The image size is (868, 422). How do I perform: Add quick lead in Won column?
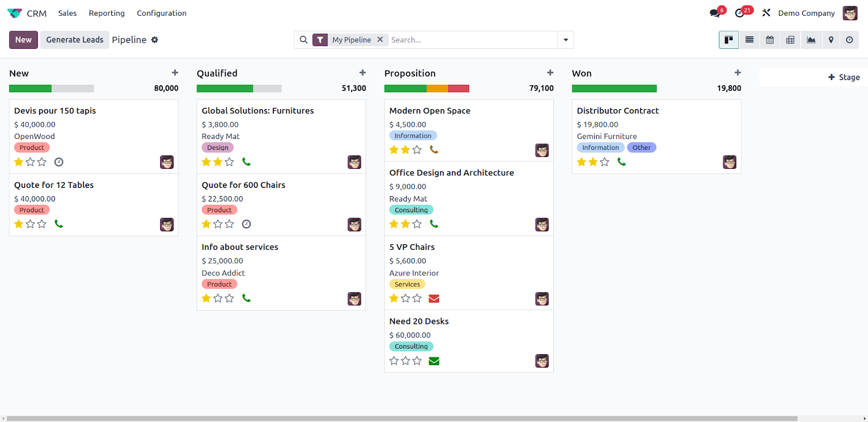[x=738, y=73]
